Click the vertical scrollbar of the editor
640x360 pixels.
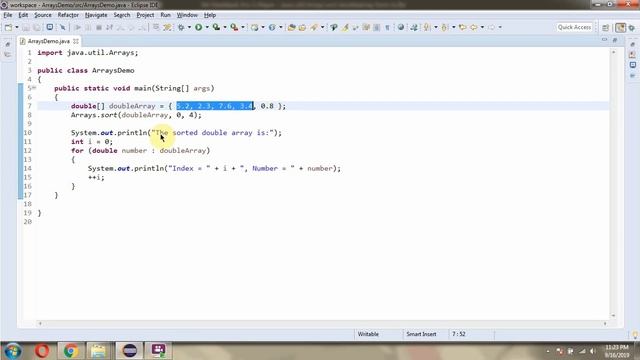(613, 184)
